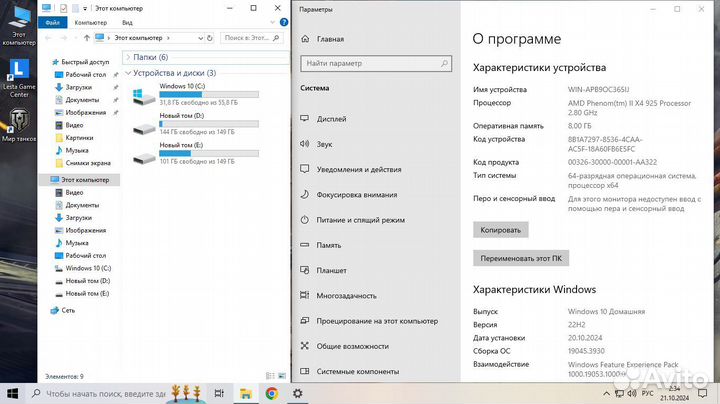Open the Новый том (E:) drive icon
The width and height of the screenshot is (720, 404).
(x=144, y=158)
